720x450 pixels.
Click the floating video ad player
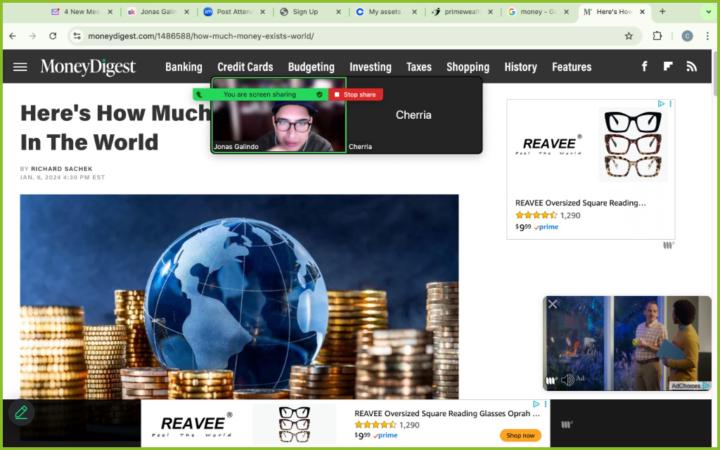(x=627, y=343)
